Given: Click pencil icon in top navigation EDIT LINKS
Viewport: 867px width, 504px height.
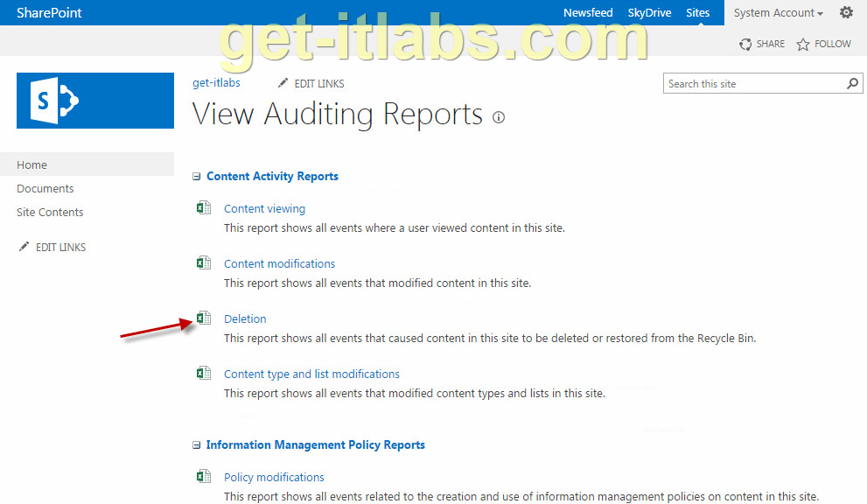Looking at the screenshot, I should 283,83.
